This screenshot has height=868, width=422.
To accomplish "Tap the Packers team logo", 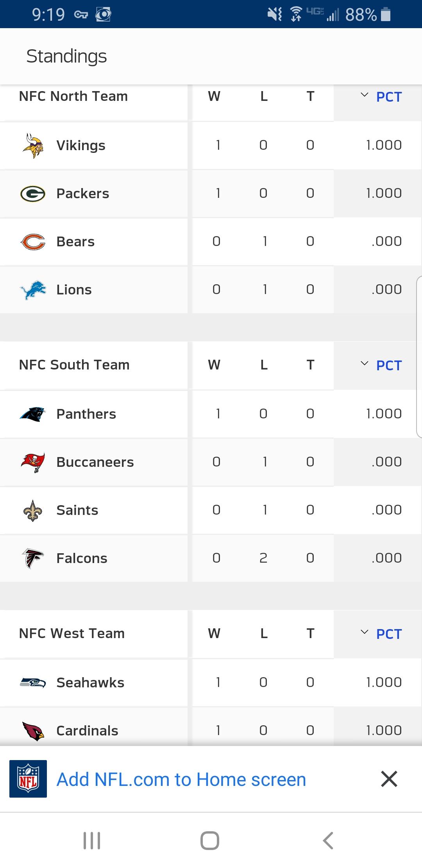I will click(33, 194).
